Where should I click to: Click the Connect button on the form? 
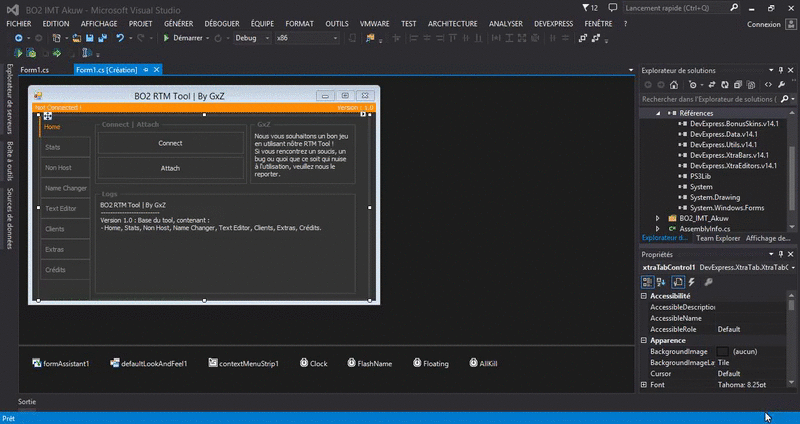(170, 143)
